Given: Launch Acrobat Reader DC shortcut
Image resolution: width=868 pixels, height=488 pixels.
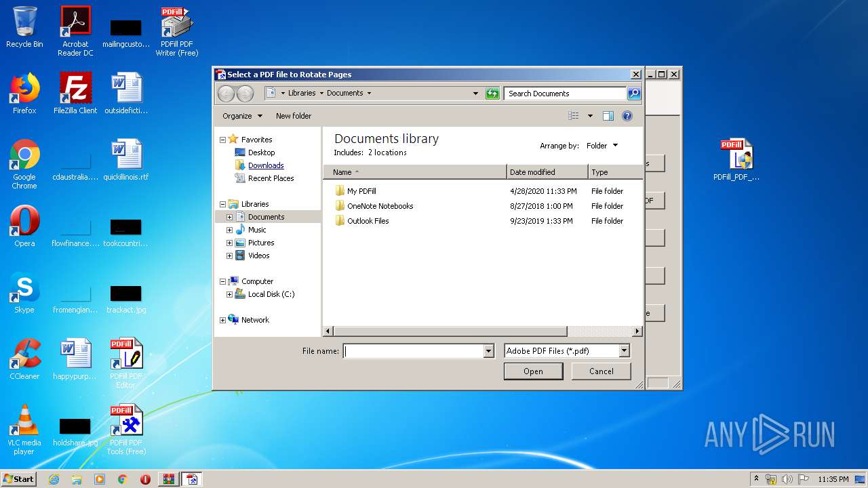Looking at the screenshot, I should pos(75,31).
